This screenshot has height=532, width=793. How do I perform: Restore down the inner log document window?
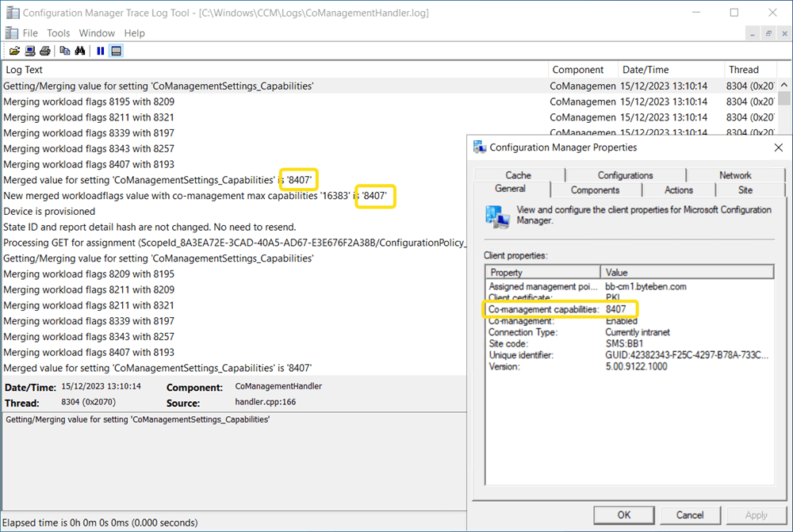[x=768, y=33]
